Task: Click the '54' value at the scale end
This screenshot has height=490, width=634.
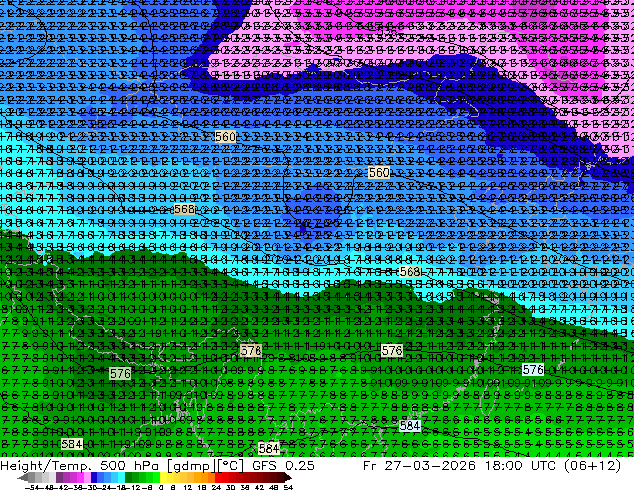Action: pos(288,488)
